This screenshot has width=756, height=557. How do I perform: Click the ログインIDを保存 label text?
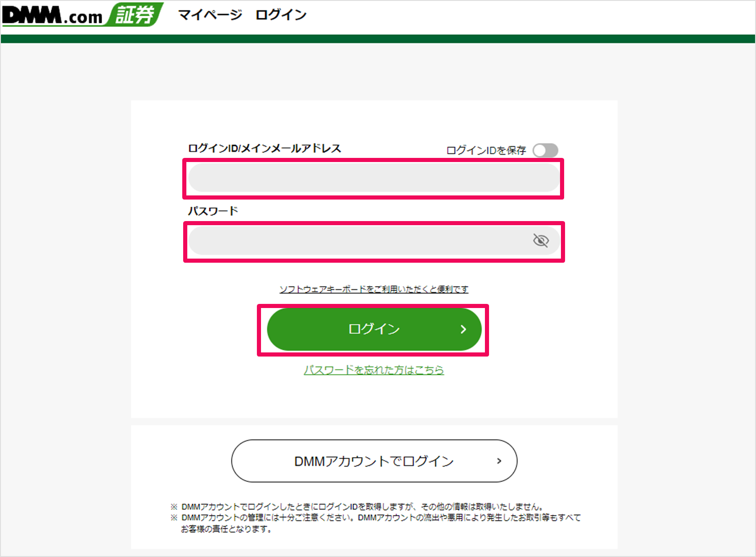coord(486,150)
